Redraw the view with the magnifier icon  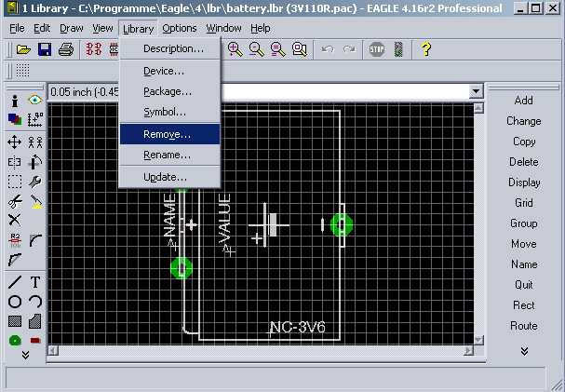(277, 49)
